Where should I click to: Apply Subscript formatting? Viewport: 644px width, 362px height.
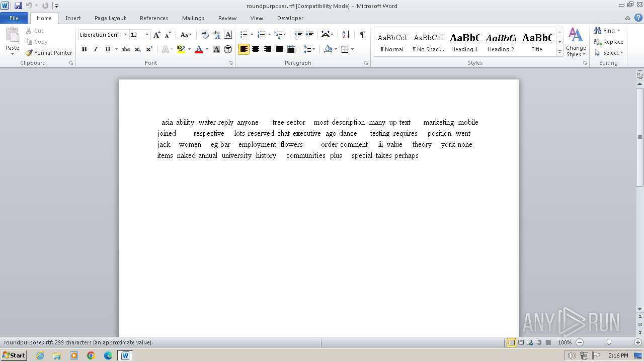coord(137,49)
